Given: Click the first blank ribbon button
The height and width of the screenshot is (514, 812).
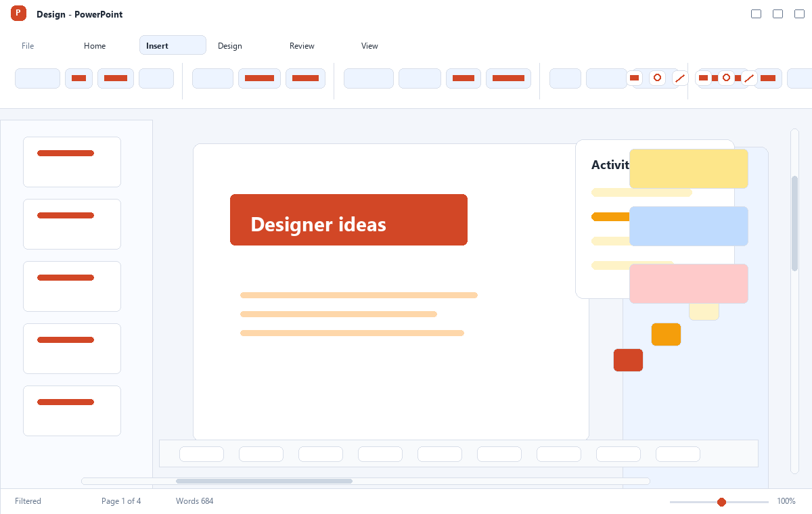Looking at the screenshot, I should click(x=37, y=78).
